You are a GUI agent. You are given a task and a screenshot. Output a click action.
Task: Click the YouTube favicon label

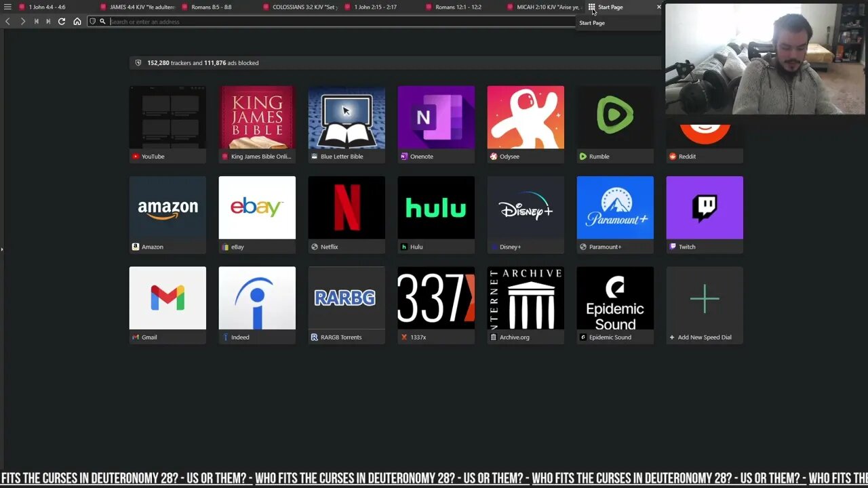click(x=136, y=157)
